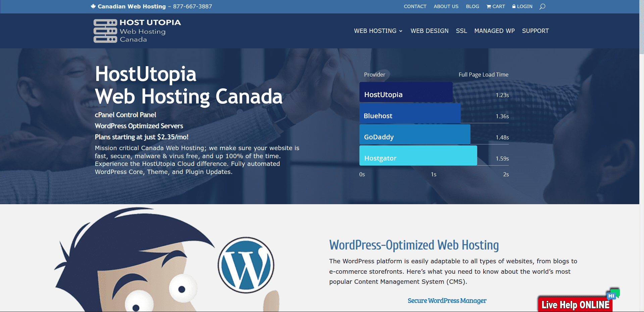The height and width of the screenshot is (312, 644).
Task: Open the Managed WP menu item
Action: point(494,31)
